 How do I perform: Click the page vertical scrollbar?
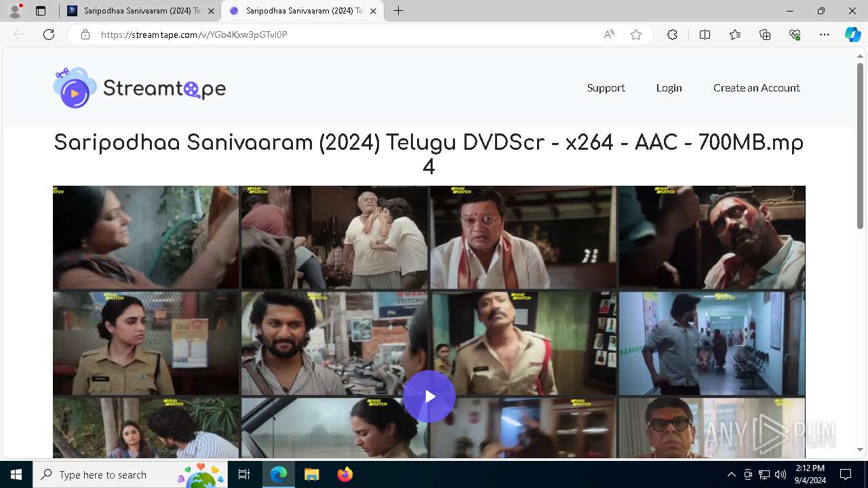pos(860,146)
